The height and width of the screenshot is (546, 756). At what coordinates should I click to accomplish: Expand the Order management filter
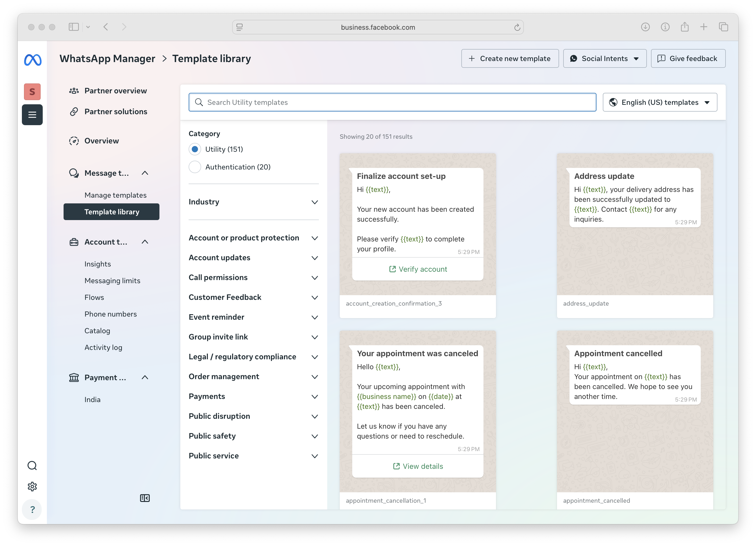tap(253, 377)
